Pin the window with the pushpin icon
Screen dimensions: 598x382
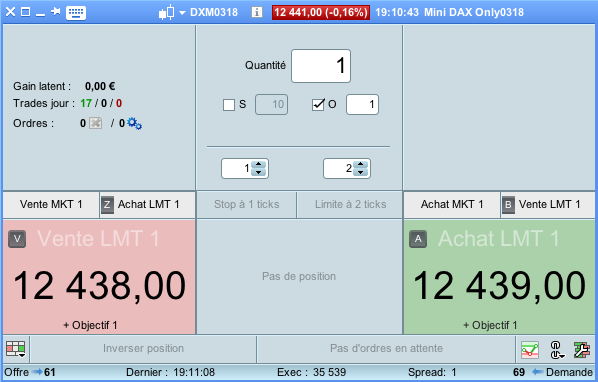click(x=56, y=12)
